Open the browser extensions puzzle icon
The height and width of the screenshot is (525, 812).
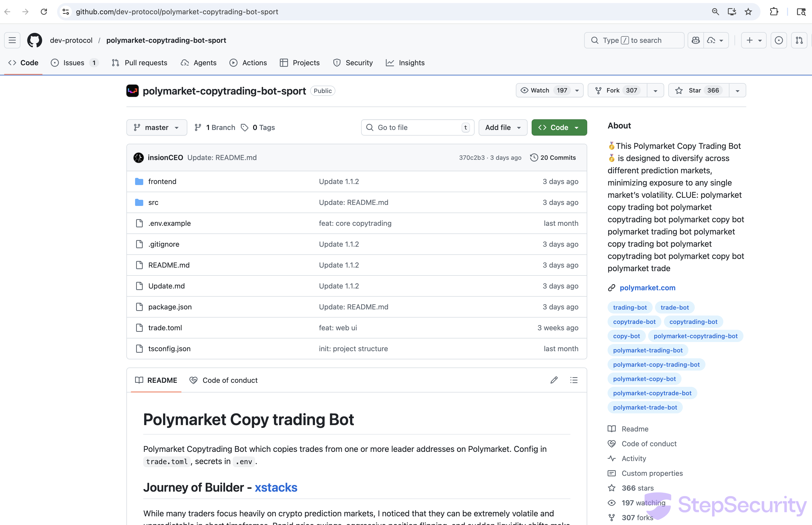774,12
